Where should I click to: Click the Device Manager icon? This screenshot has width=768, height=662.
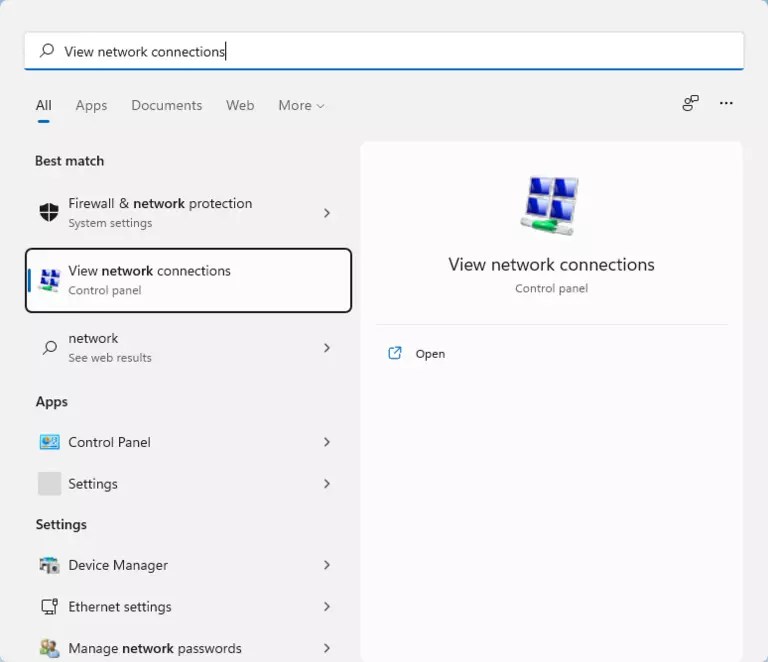point(49,565)
